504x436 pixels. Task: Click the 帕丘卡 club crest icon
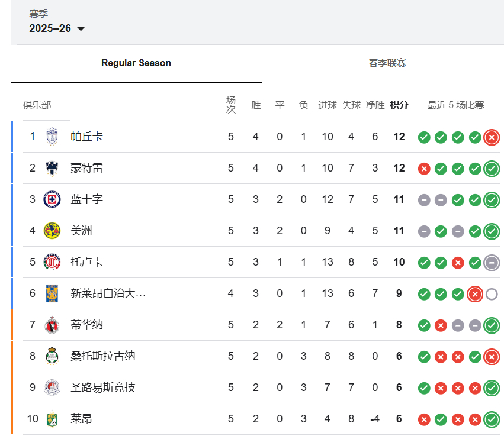[52, 137]
